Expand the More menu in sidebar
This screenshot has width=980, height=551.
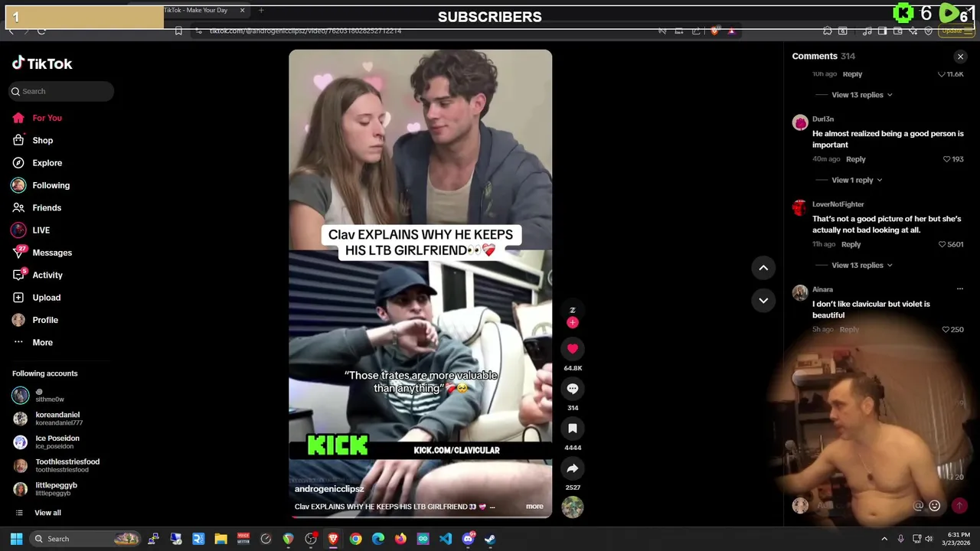coord(42,342)
